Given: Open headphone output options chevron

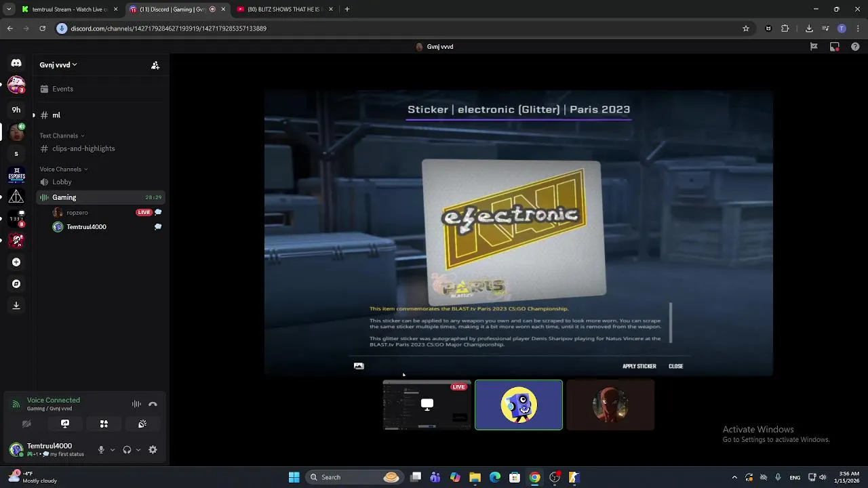Looking at the screenshot, I should [x=138, y=450].
